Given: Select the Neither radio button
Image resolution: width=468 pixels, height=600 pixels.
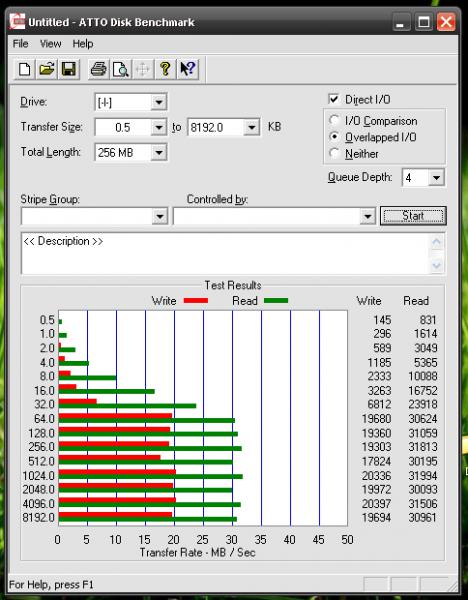Looking at the screenshot, I should coord(334,153).
